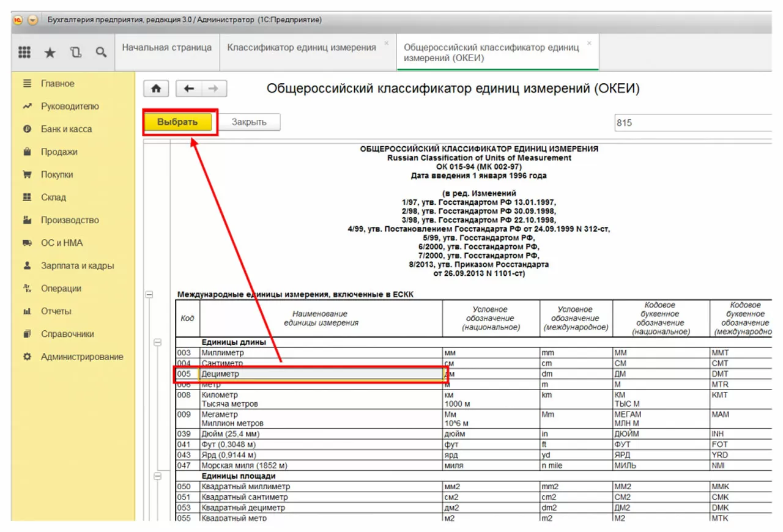Open Favorites with the star icon
The width and height of the screenshot is (783, 532).
point(50,53)
